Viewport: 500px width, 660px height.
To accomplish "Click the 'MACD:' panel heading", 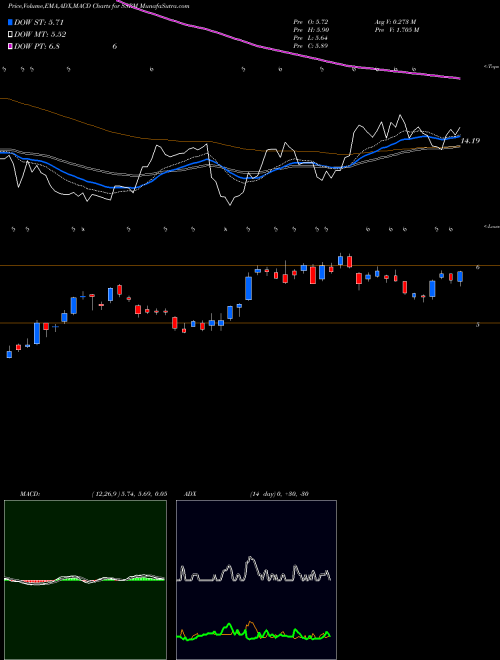I will click(29, 494).
